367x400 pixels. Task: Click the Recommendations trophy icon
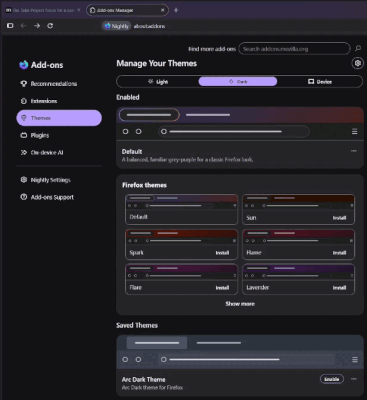(24, 84)
